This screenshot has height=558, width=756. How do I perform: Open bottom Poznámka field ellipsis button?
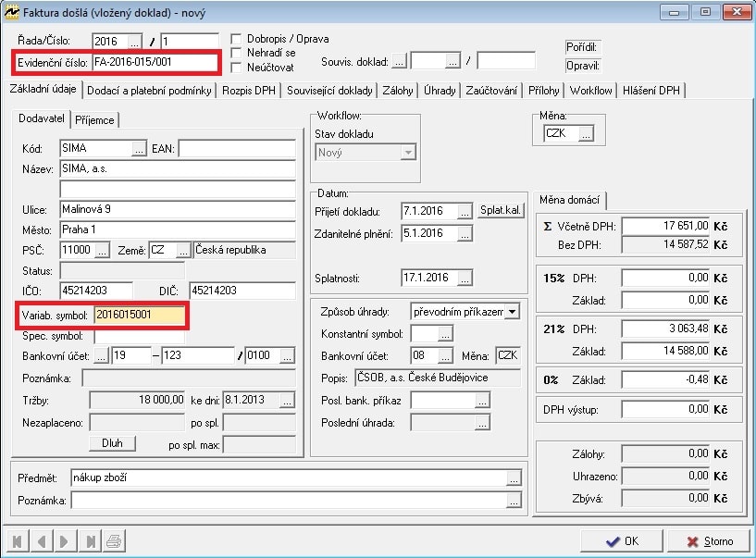514,501
